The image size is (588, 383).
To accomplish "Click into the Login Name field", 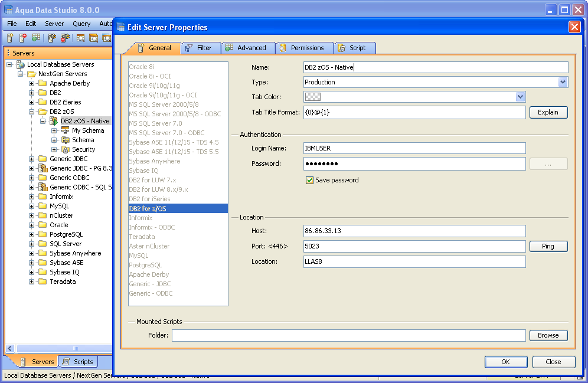I will coord(414,148).
